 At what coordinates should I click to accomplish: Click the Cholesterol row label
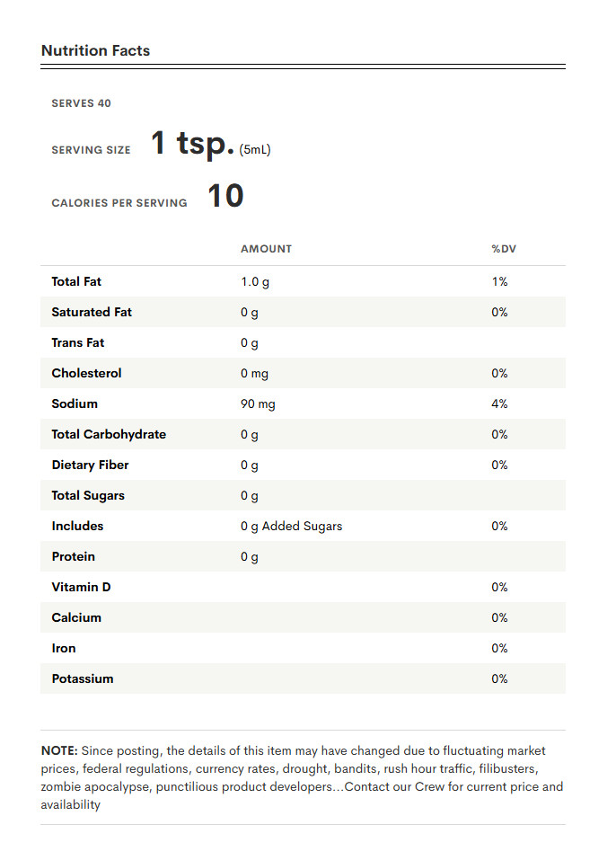(86, 374)
